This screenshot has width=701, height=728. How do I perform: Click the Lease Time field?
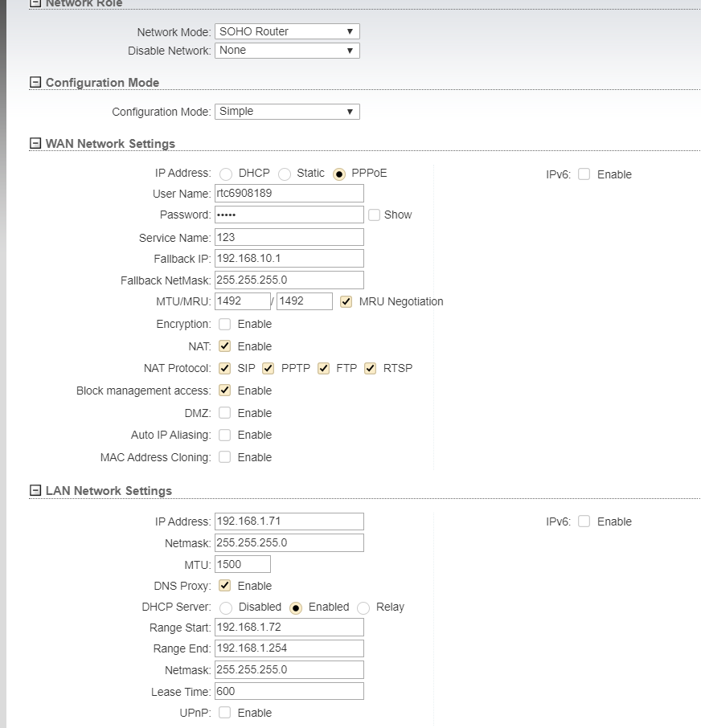289,691
